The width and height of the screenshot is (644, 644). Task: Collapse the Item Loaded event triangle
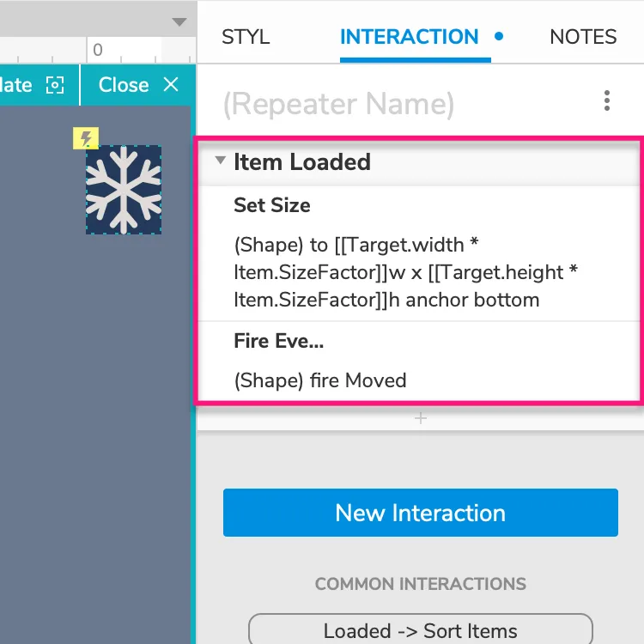[x=221, y=161]
